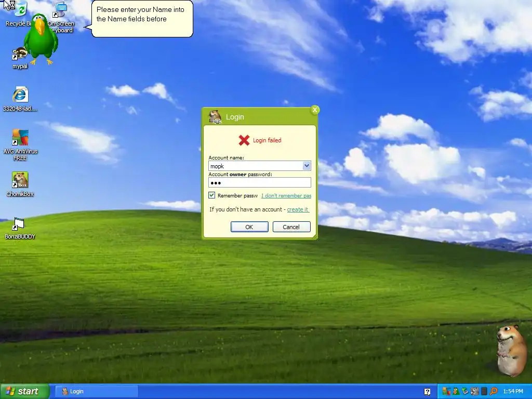Viewport: 532px width, 399px height.
Task: Click the Login dialog title text
Action: point(235,117)
